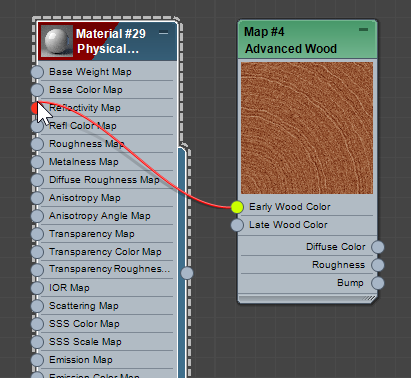Click the Bump output socket
This screenshot has height=378, width=411.
[x=378, y=283]
